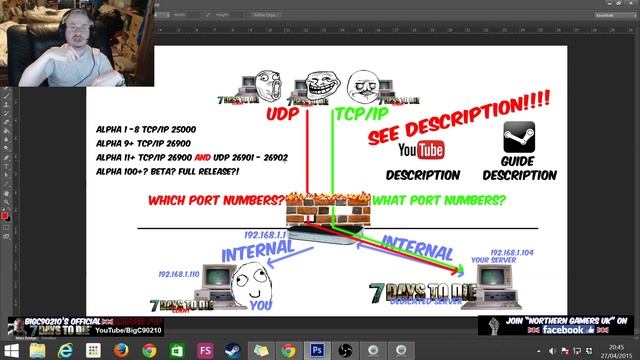640x360 pixels.
Task: Click the "ALPHA 9+ TCP/IP 26900" line
Action: tap(143, 143)
